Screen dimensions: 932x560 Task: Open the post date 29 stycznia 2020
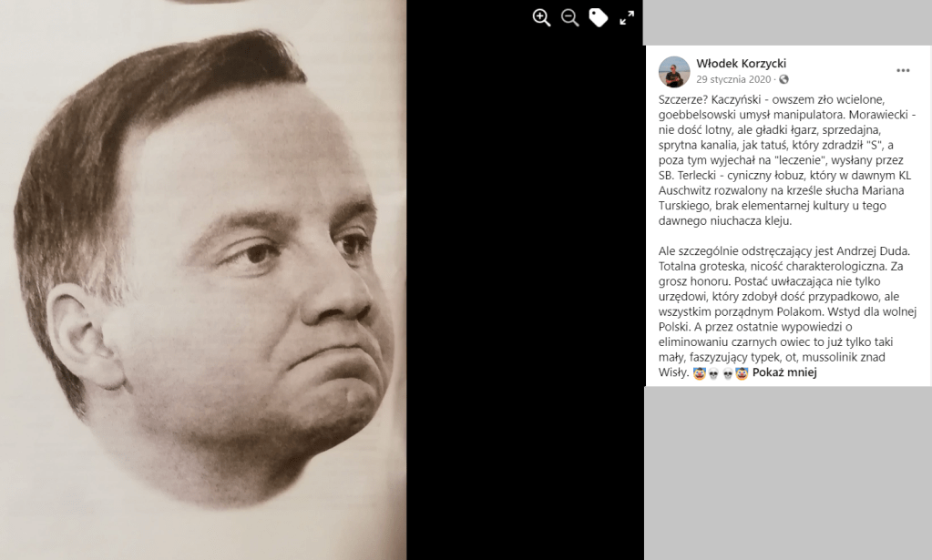733,79
